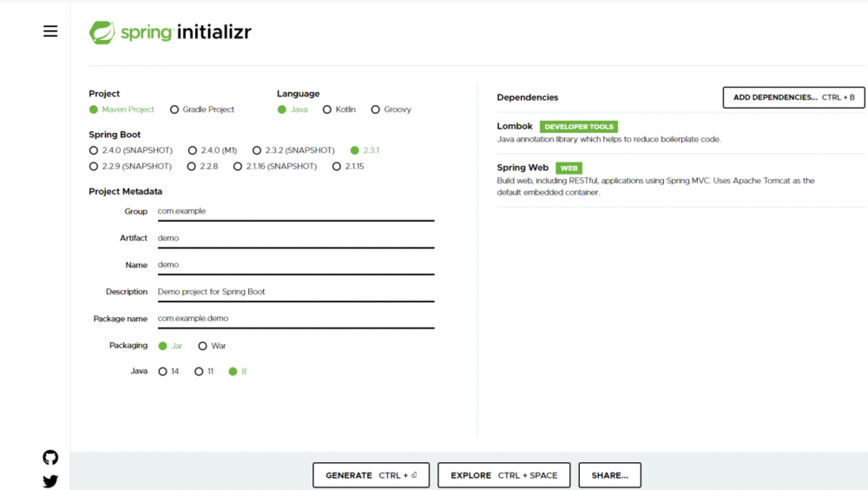Open the Share dialog

pyautogui.click(x=609, y=475)
